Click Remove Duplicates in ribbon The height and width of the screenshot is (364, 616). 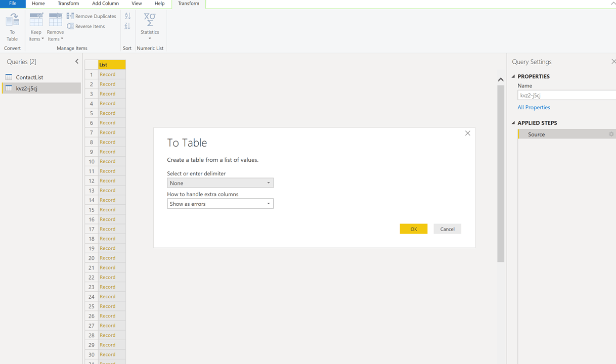point(92,16)
